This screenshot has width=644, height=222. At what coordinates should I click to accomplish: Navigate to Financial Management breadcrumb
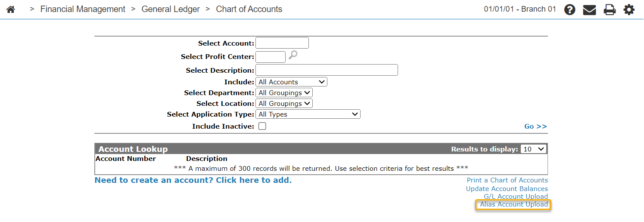pos(83,9)
